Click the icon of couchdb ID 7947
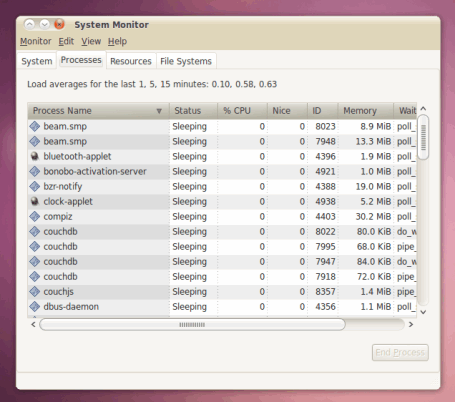Viewport: 455px width, 402px height. (35, 261)
